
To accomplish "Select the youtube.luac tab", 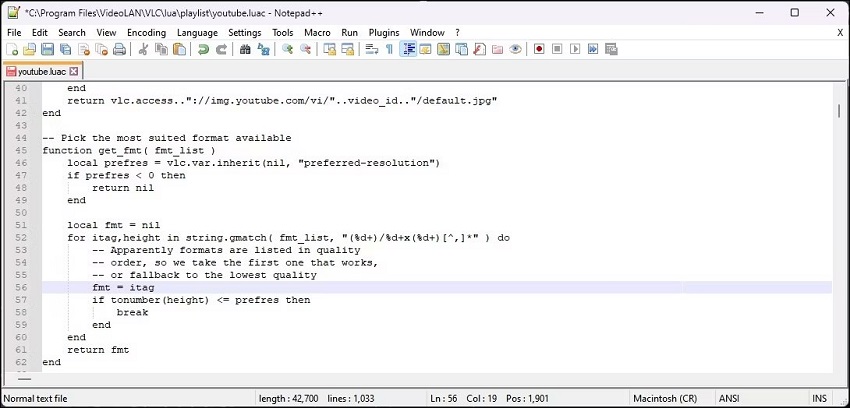I will point(42,72).
